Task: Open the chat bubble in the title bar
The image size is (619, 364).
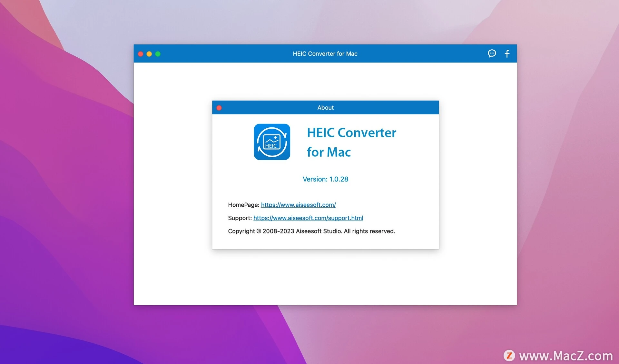Action: click(492, 54)
